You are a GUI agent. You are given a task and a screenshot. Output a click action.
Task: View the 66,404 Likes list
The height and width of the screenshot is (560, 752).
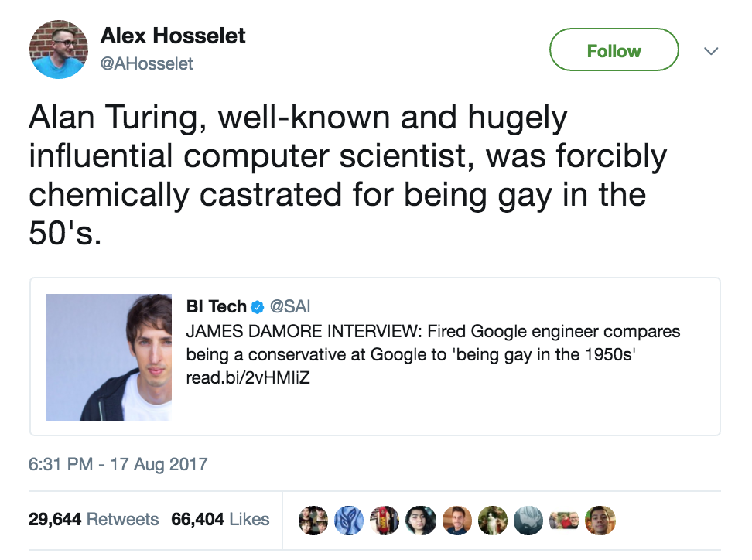click(x=220, y=520)
